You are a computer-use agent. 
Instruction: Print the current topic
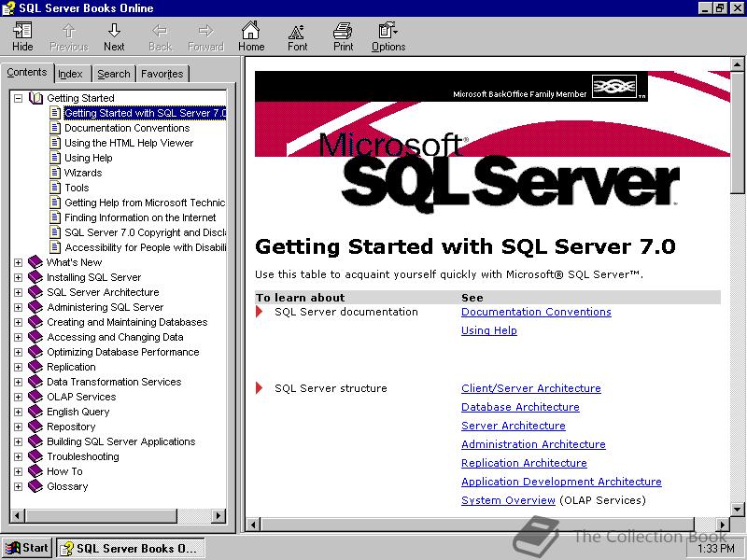coord(343,36)
